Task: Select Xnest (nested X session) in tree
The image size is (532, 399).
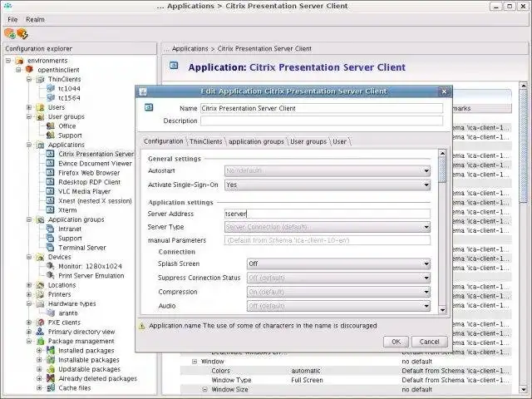Action: coord(95,201)
